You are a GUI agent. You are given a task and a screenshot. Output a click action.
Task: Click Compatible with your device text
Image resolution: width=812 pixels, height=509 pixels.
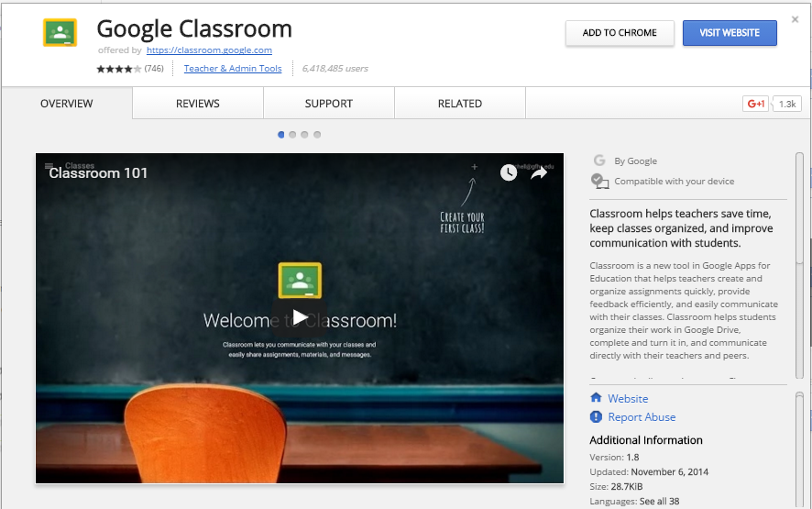[674, 181]
